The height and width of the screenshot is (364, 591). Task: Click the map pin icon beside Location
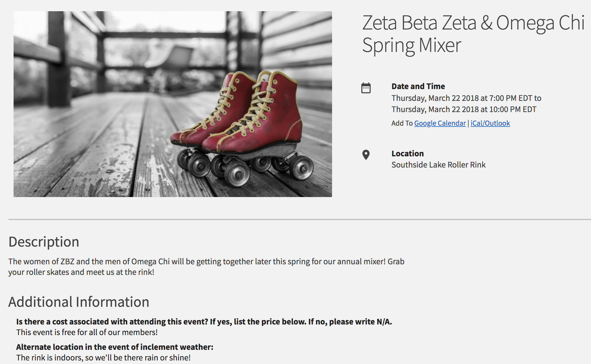(x=366, y=155)
